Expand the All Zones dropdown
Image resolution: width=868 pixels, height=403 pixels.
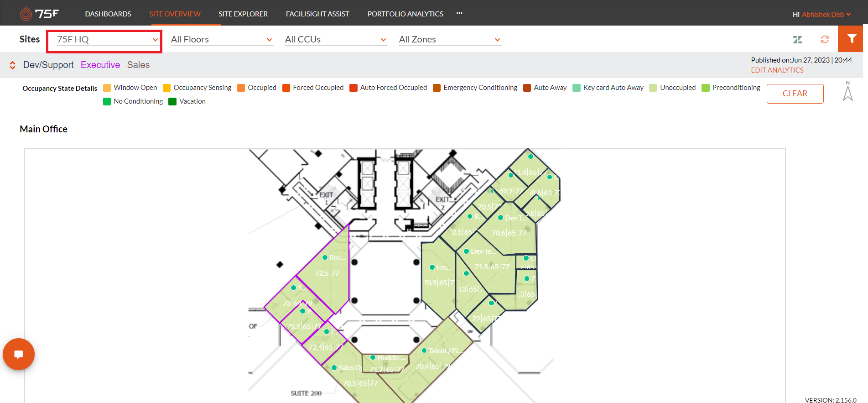[x=450, y=40]
